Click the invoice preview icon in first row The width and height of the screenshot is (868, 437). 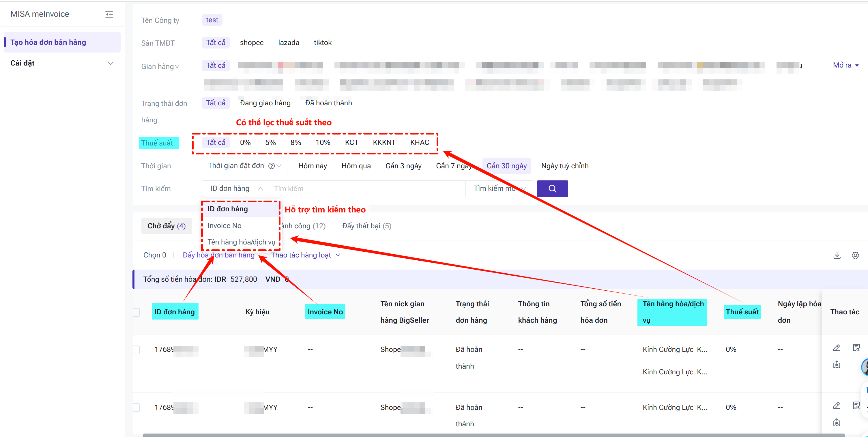856,348
